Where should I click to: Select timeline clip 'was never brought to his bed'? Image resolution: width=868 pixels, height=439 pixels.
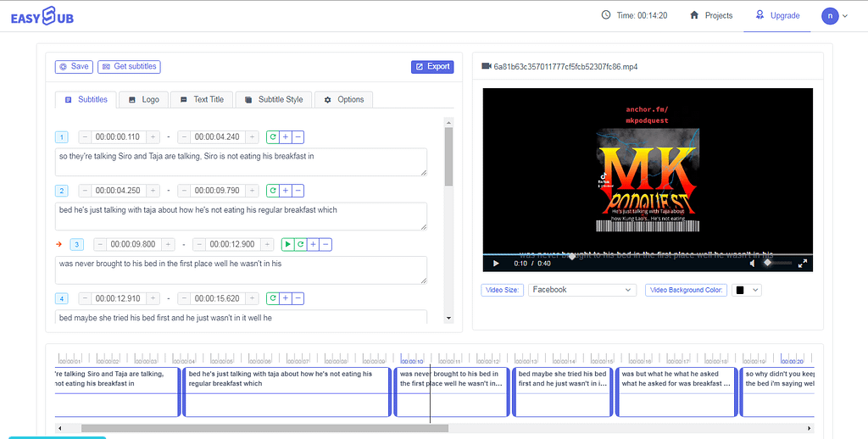click(x=452, y=392)
